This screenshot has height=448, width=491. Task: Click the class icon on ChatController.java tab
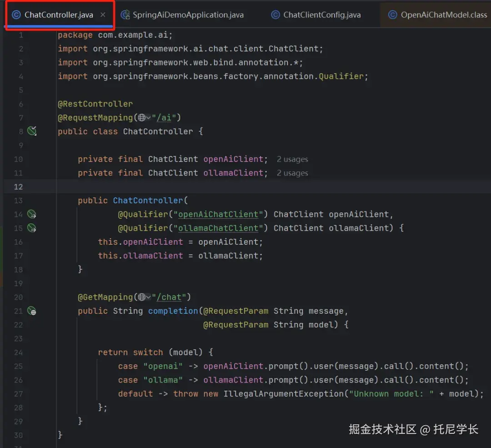16,15
